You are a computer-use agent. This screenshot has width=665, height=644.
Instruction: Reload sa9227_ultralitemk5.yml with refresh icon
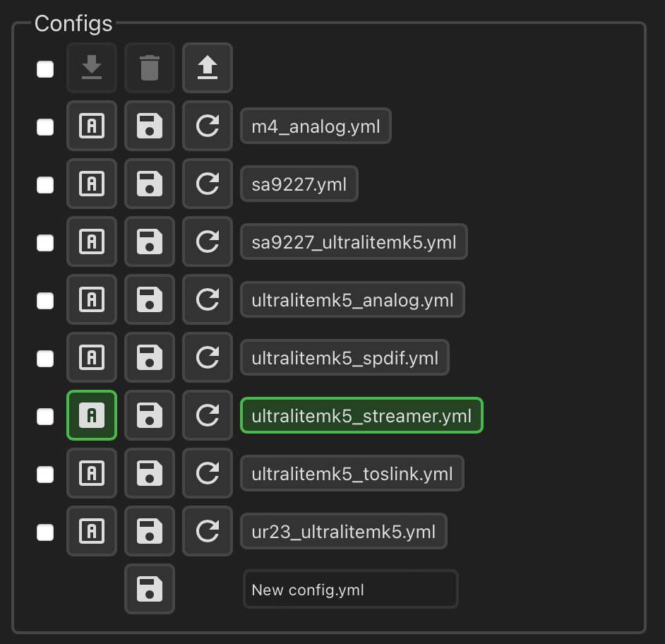point(208,241)
